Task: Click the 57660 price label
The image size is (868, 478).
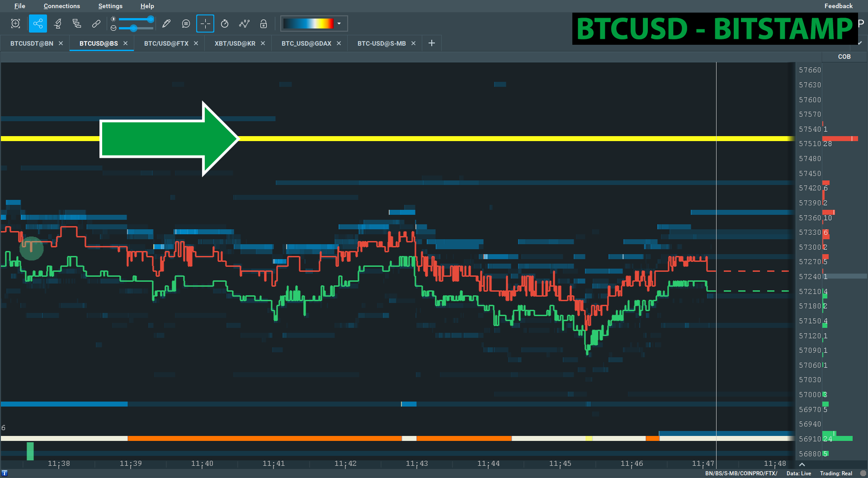Action: pos(810,70)
